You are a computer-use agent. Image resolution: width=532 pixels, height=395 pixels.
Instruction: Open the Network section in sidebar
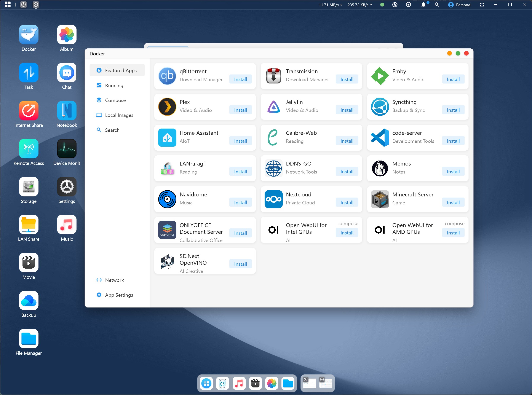point(114,280)
